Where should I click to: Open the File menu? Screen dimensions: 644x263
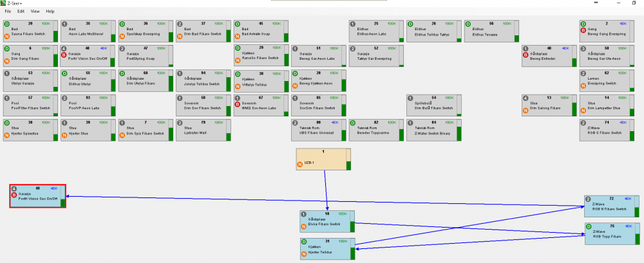click(7, 12)
